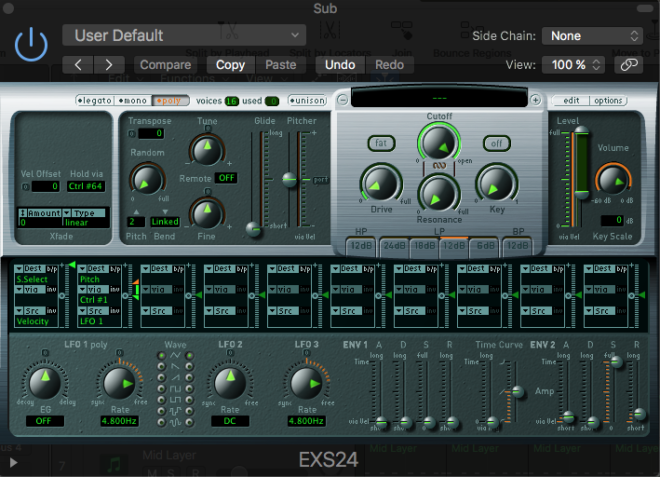Viewport: 660px width, 477px height.
Task: Click the minus button beside instrument display
Action: 343,100
